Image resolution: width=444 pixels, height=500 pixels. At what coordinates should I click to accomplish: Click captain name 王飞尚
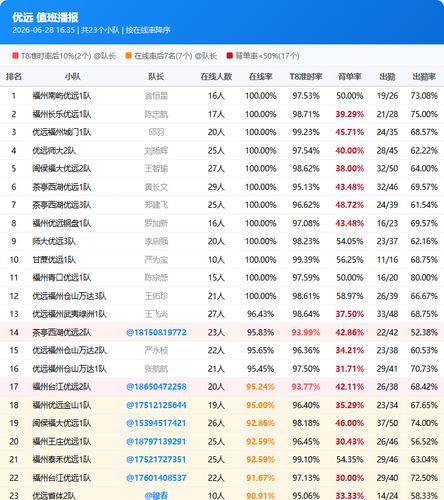pyautogui.click(x=156, y=314)
